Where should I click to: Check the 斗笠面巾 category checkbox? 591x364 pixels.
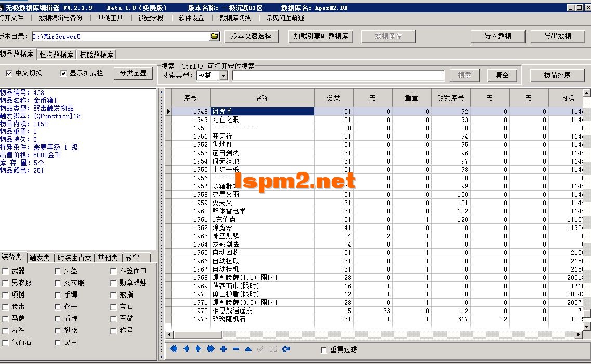coord(113,271)
